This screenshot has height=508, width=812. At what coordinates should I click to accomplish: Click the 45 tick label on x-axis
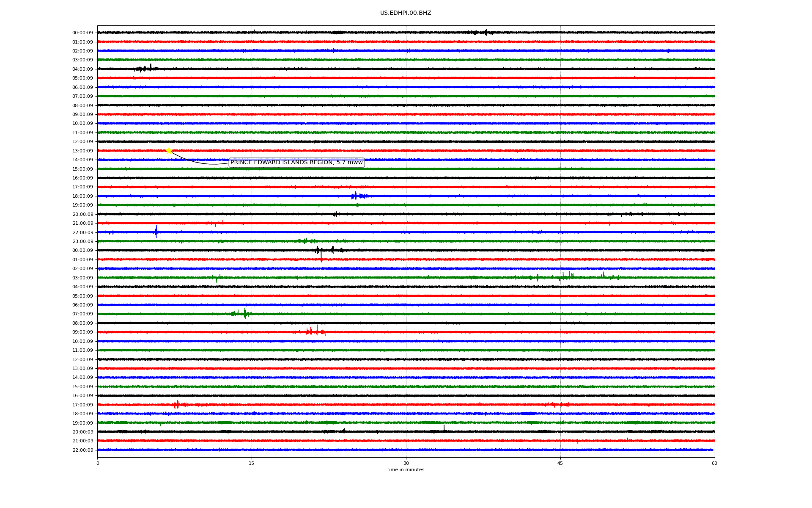pyautogui.click(x=560, y=463)
